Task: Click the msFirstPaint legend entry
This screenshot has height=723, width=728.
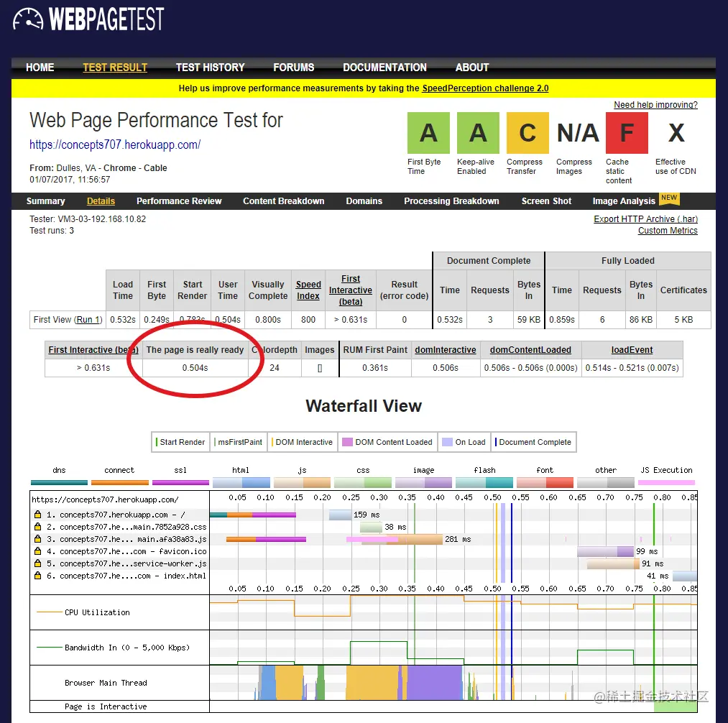Action: [x=238, y=442]
